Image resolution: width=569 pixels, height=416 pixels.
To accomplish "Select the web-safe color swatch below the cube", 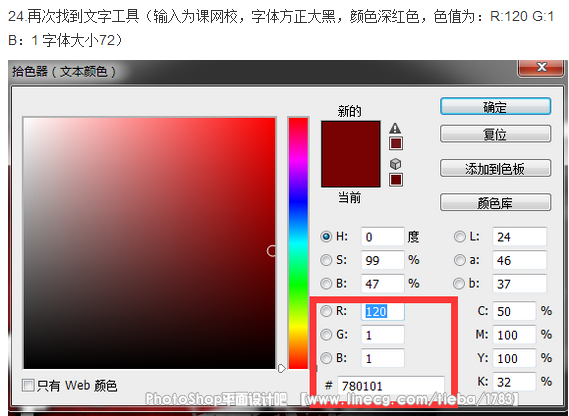I will tap(396, 179).
